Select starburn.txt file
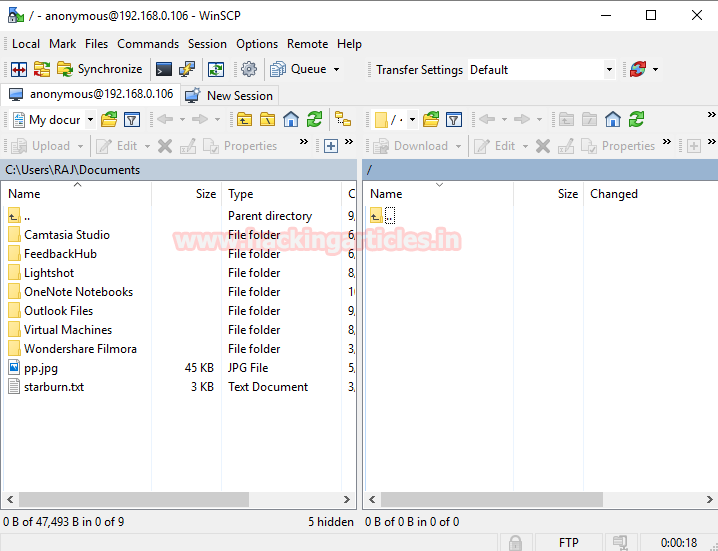This screenshot has width=718, height=551. tap(54, 387)
